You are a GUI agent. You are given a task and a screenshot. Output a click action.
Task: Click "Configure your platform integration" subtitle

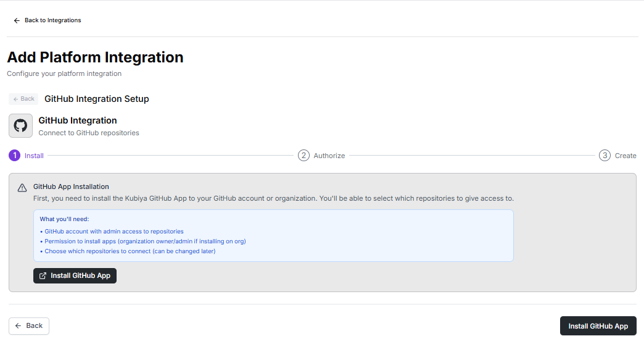64,73
